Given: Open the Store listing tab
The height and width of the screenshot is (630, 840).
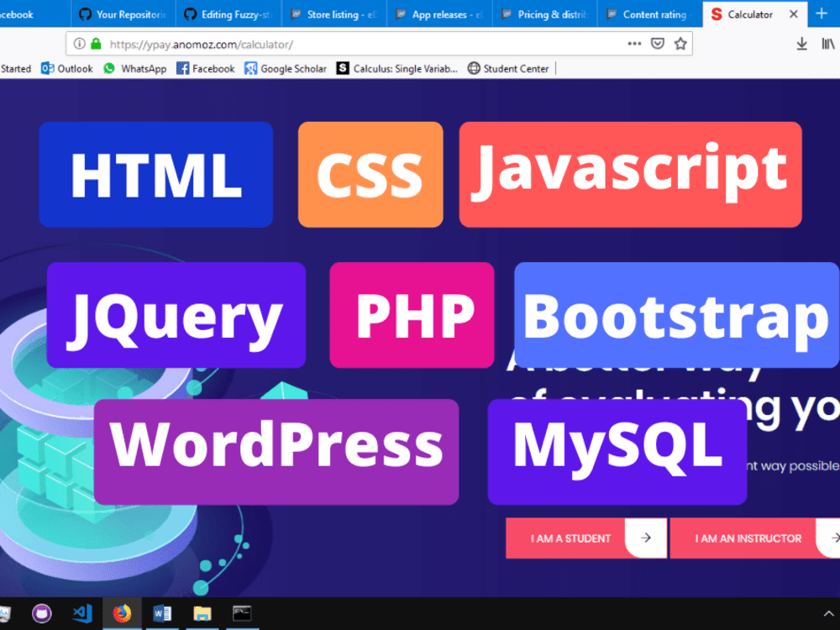Looking at the screenshot, I should pyautogui.click(x=334, y=14).
